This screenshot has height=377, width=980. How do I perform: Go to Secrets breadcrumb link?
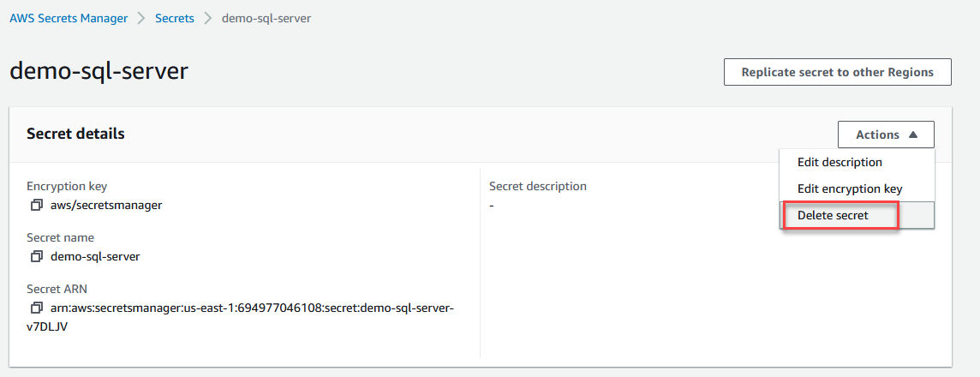point(175,18)
